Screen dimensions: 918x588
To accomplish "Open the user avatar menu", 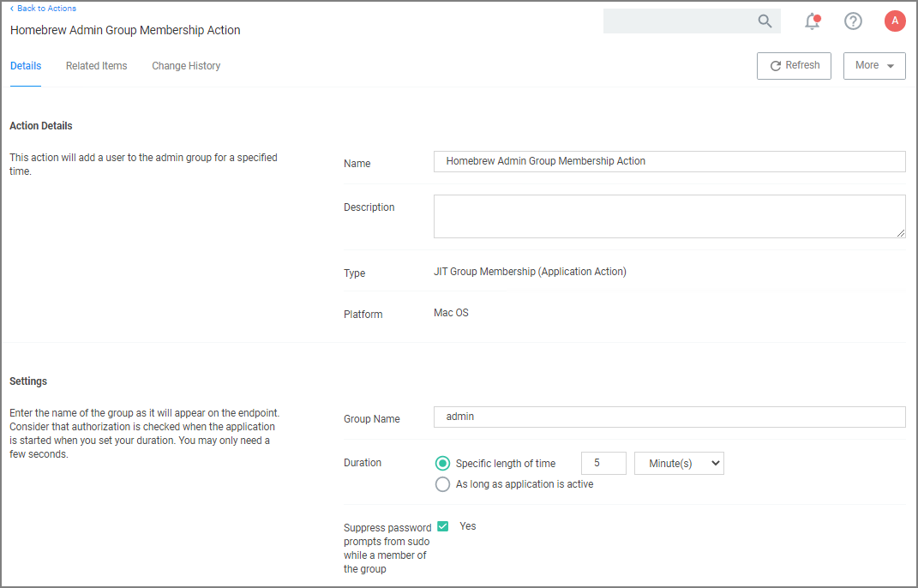I will pos(895,21).
